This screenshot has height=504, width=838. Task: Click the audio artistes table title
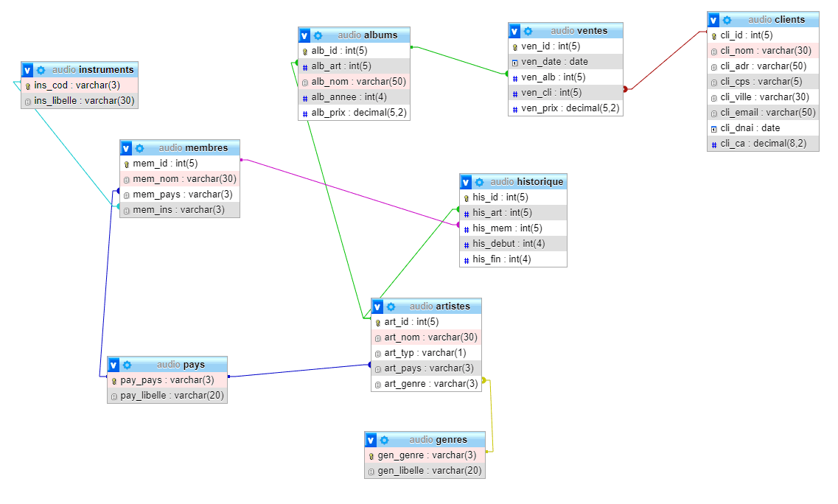[439, 307]
